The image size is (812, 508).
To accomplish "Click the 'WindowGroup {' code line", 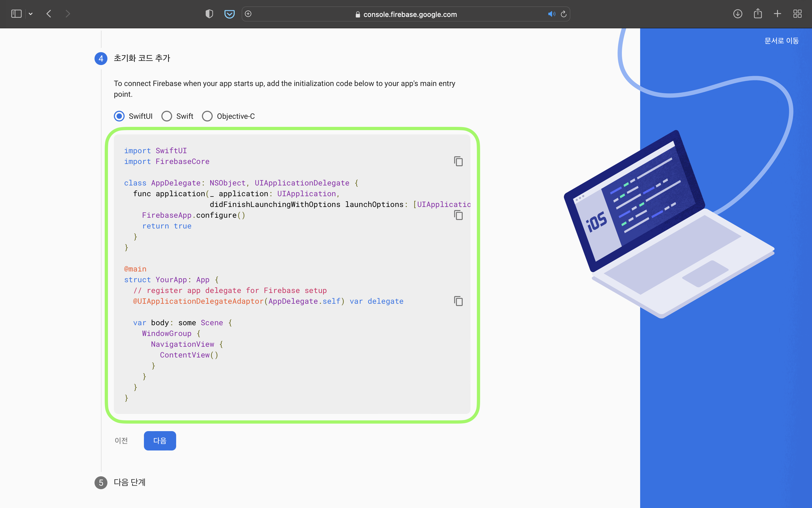I will click(171, 333).
